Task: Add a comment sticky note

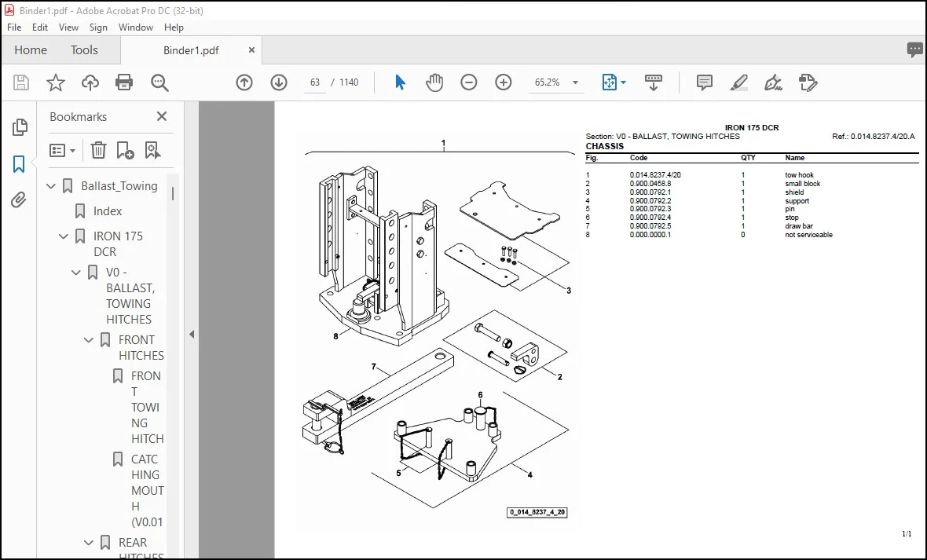Action: point(704,82)
